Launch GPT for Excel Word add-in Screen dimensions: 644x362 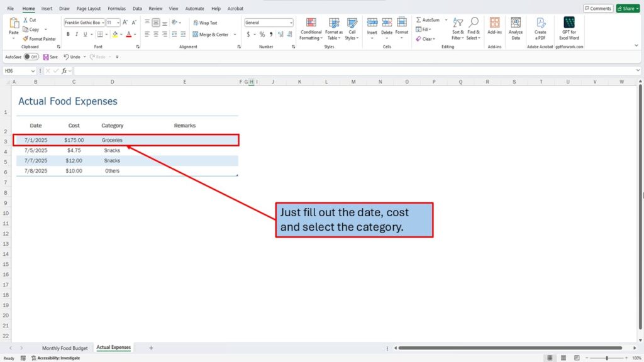point(569,28)
